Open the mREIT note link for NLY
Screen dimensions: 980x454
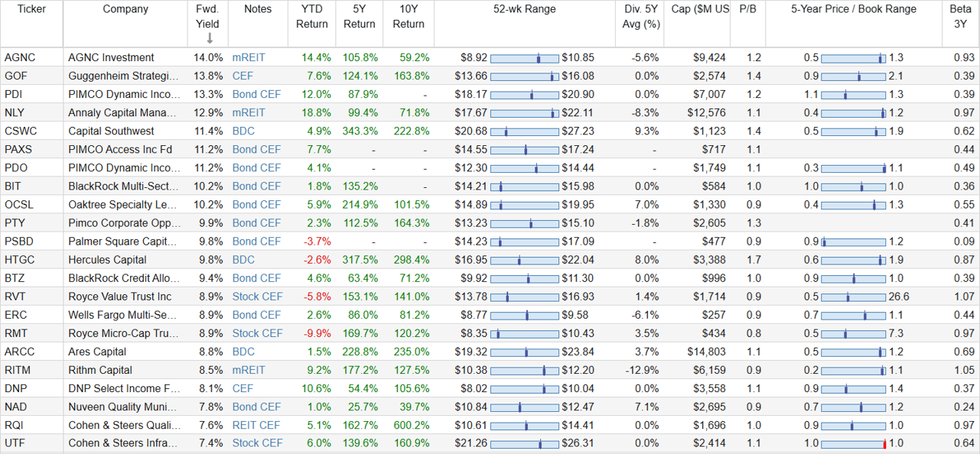tap(249, 112)
